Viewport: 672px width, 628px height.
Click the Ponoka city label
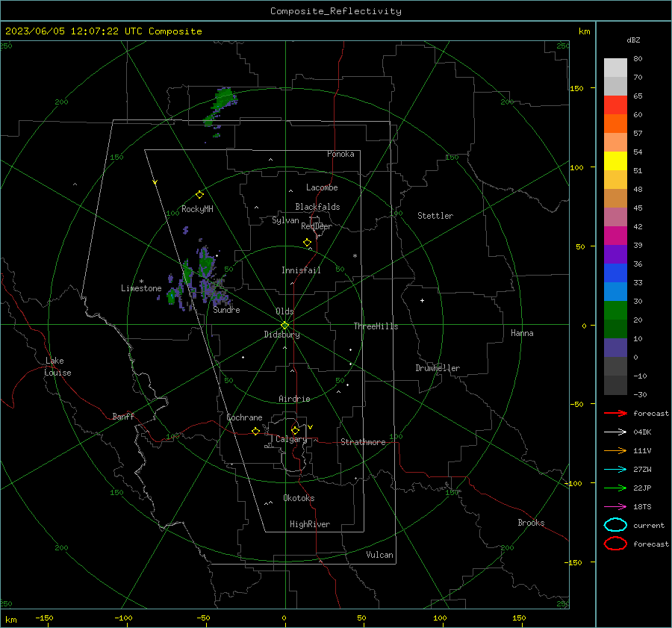pos(340,154)
